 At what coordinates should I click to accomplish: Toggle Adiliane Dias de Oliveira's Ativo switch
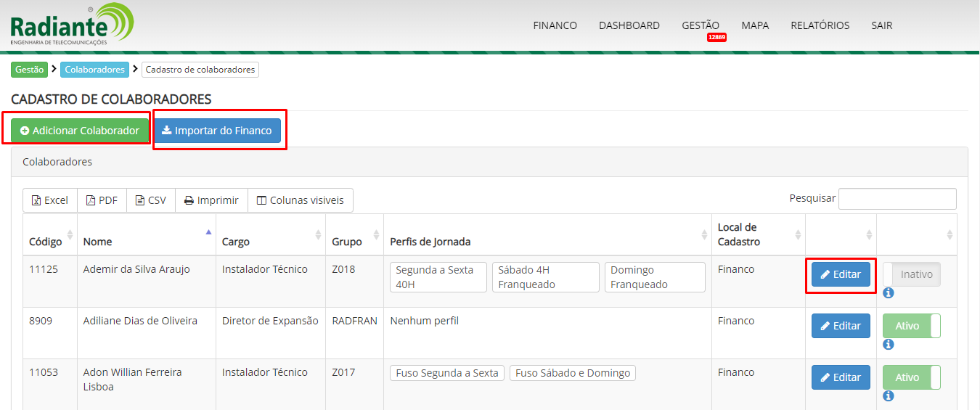[x=912, y=327]
